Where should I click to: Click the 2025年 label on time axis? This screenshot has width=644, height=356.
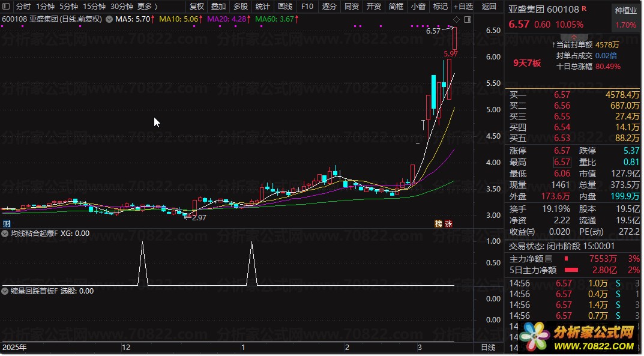pos(14,348)
